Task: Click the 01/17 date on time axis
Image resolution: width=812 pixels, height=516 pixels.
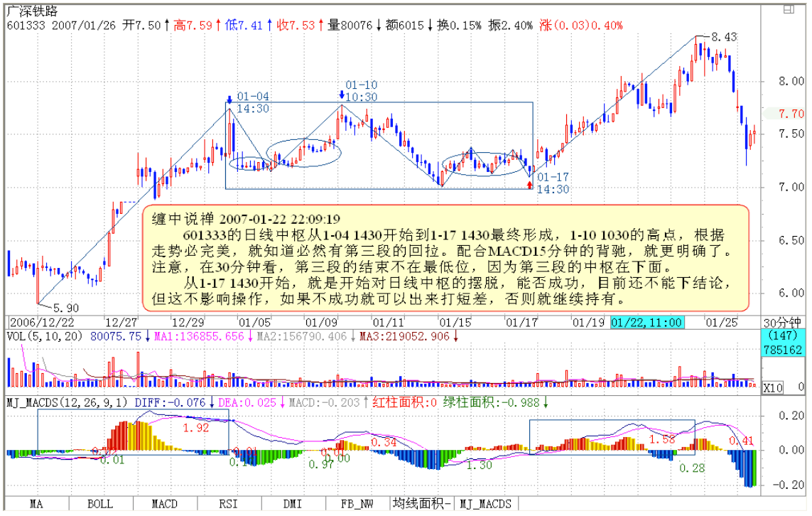Action: (x=521, y=323)
